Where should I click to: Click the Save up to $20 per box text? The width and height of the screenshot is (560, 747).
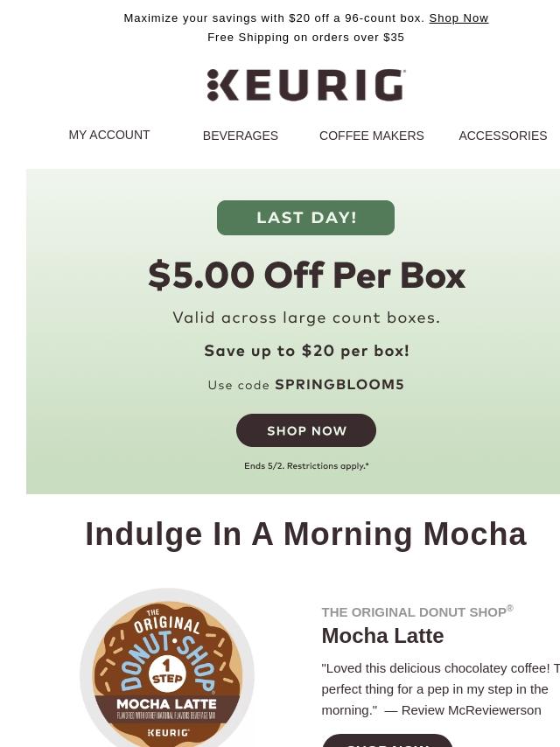[x=306, y=351]
